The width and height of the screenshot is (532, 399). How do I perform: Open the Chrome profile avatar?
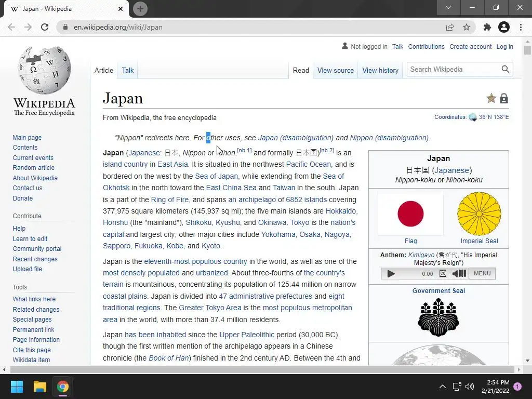point(504,27)
